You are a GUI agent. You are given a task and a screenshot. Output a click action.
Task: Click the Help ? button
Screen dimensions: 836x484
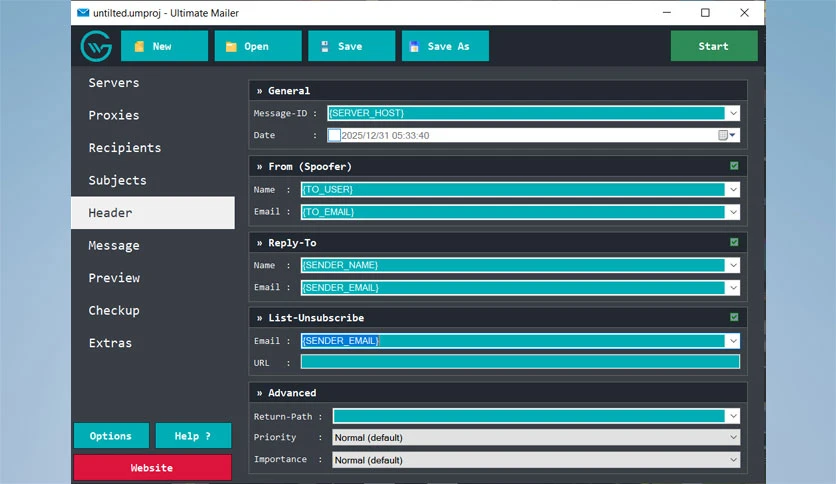[x=193, y=436]
